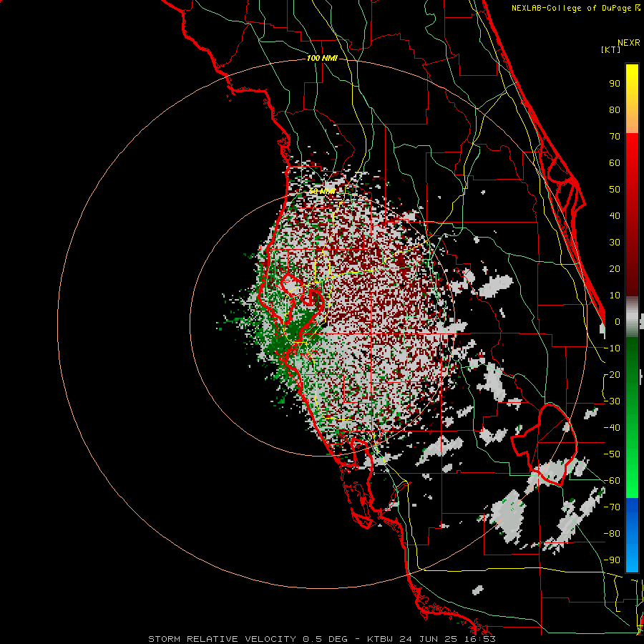The image size is (644, 644).
Task: Click the "-40" scale value
Action: tap(612, 428)
